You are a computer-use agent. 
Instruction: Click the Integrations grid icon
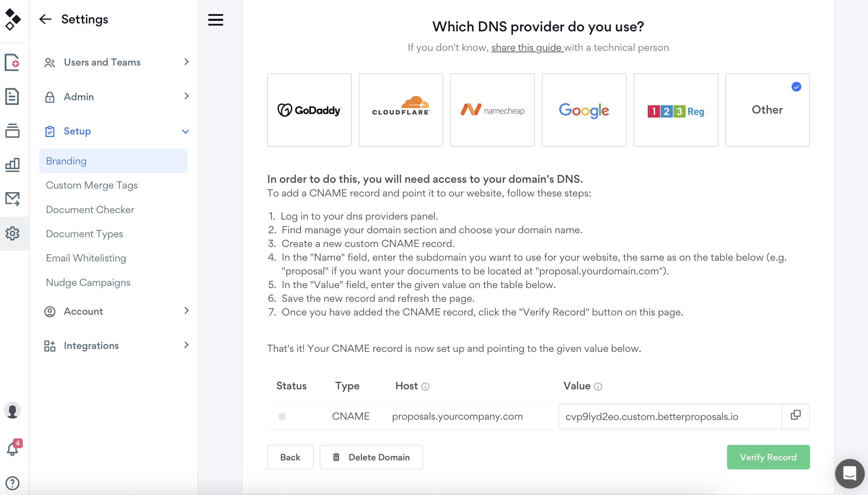[50, 346]
